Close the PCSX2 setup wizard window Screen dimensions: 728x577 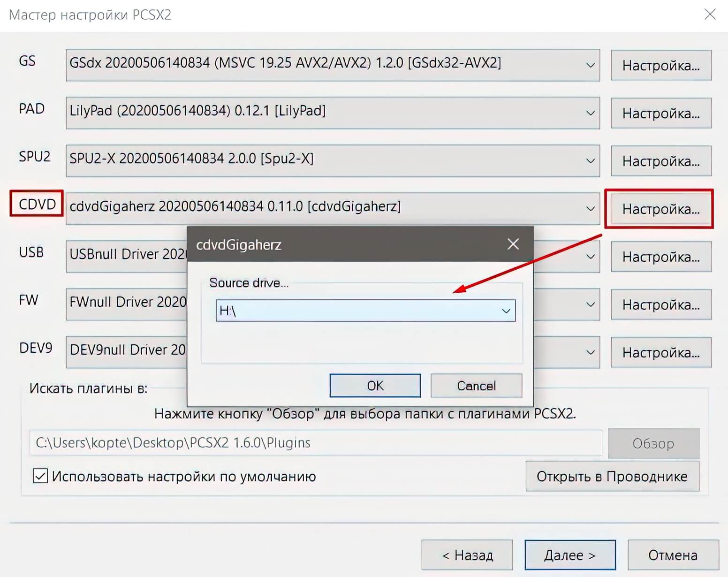click(x=710, y=15)
